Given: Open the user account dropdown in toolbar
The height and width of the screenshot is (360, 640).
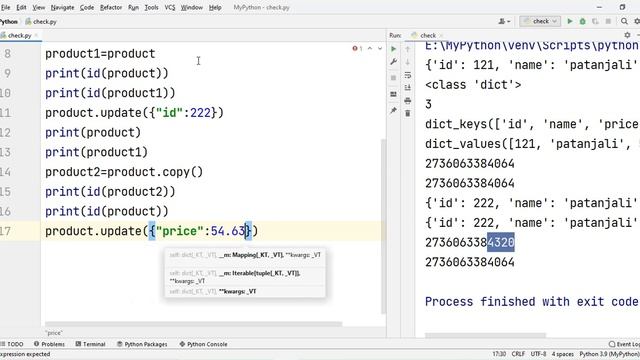Looking at the screenshot, I should click(x=504, y=21).
